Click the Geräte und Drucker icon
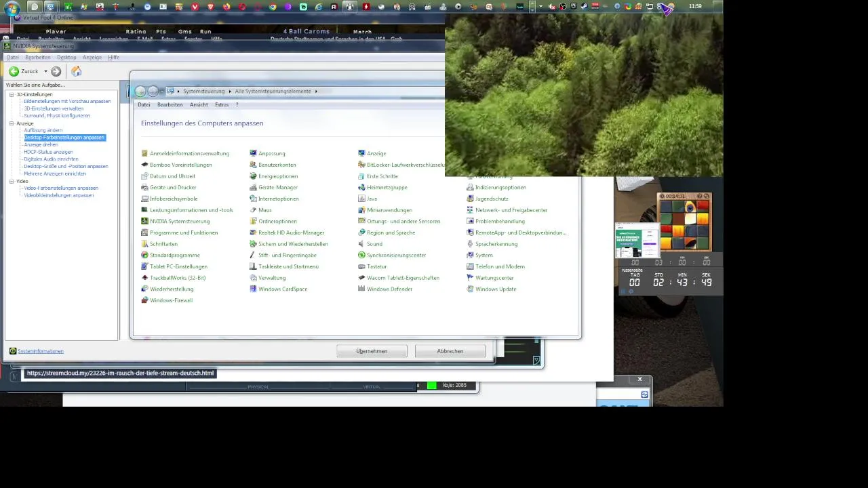The height and width of the screenshot is (488, 868). click(x=144, y=187)
